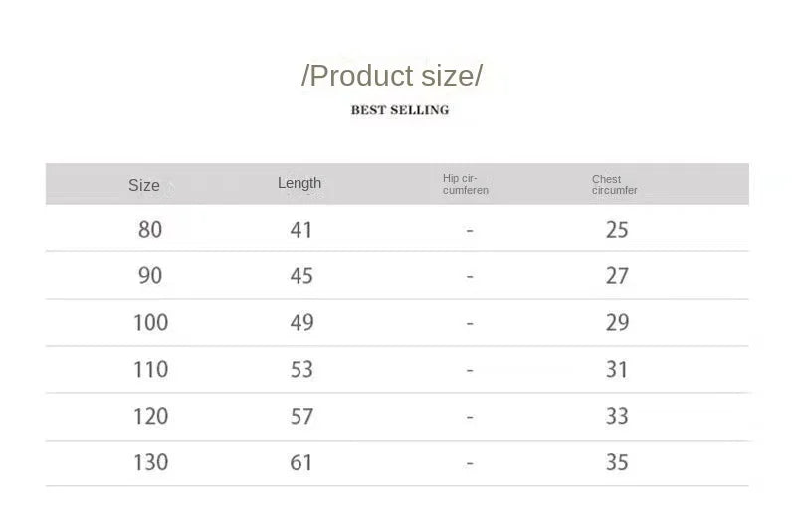Select the chest value 31
The height and width of the screenshot is (532, 796).
click(x=617, y=369)
